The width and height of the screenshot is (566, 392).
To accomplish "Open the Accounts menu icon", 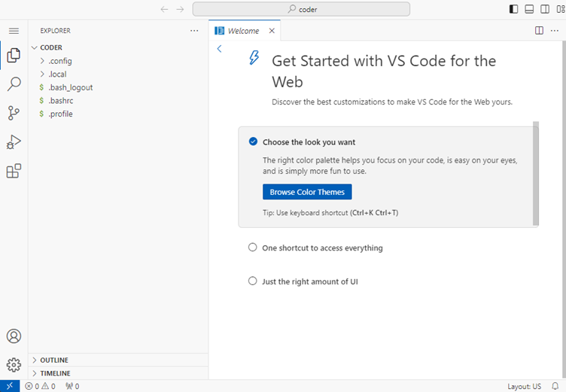I will 14,336.
